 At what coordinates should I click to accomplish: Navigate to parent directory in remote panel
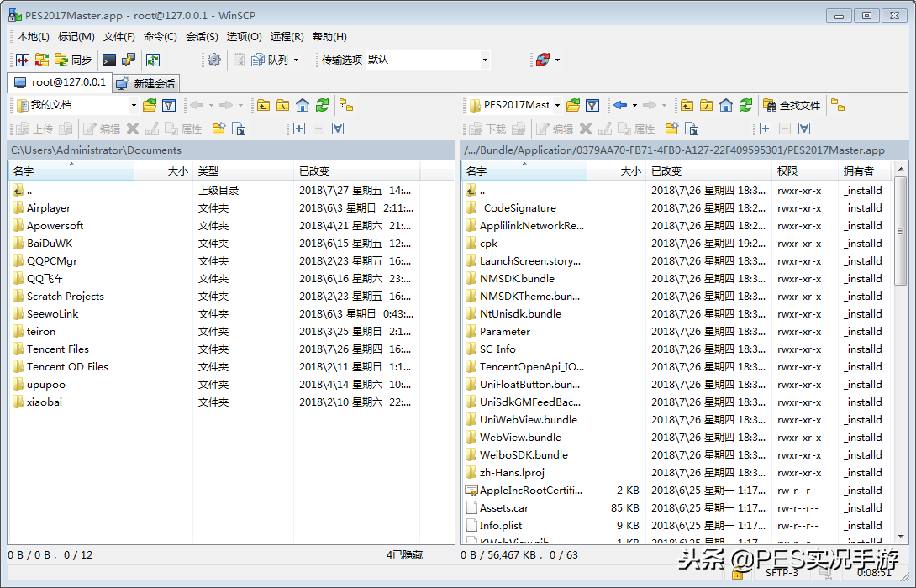pyautogui.click(x=685, y=105)
